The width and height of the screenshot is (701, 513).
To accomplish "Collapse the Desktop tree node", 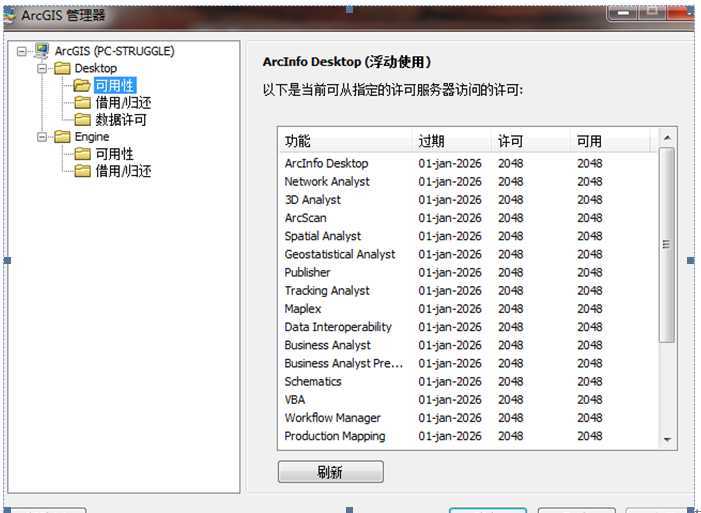I will coord(42,68).
